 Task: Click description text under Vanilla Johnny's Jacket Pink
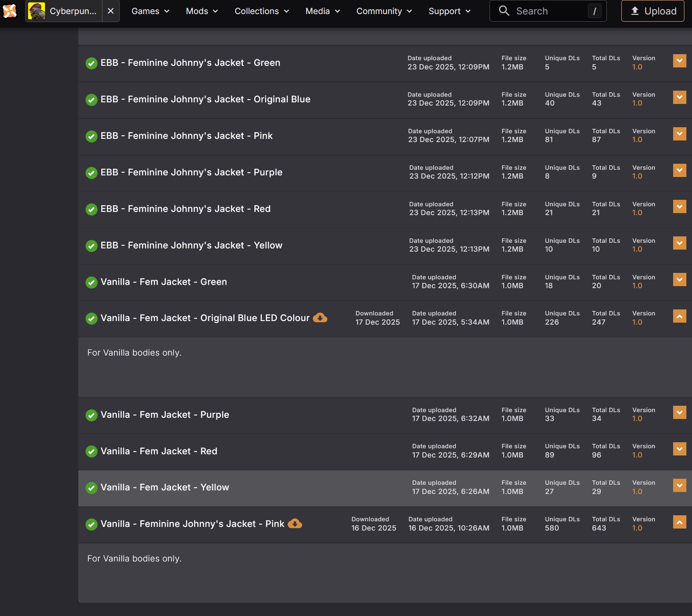pos(135,559)
